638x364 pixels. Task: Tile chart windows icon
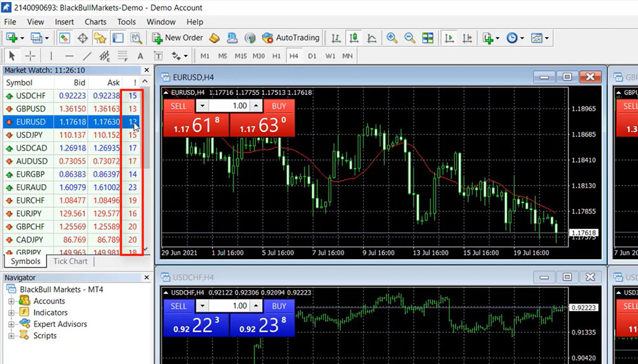[427, 38]
